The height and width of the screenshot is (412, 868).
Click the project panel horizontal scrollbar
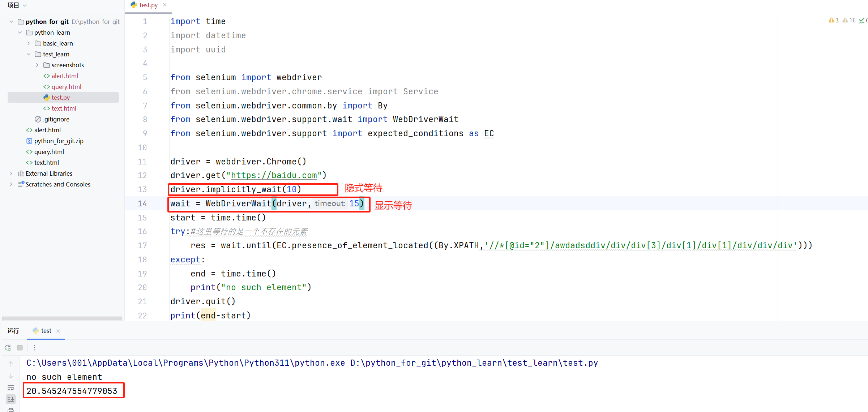62,318
